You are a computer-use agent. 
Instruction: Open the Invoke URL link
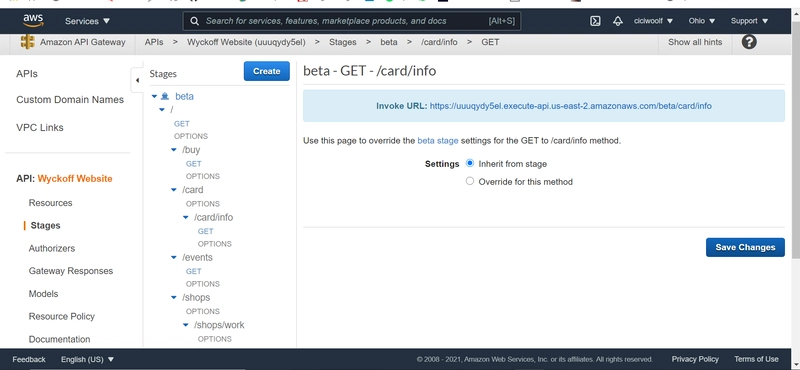point(570,106)
